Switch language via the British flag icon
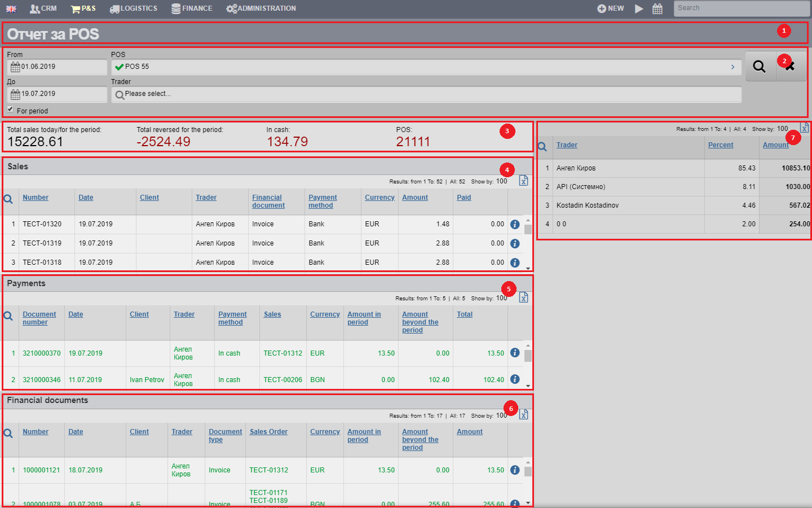The image size is (812, 508). pos(11,8)
